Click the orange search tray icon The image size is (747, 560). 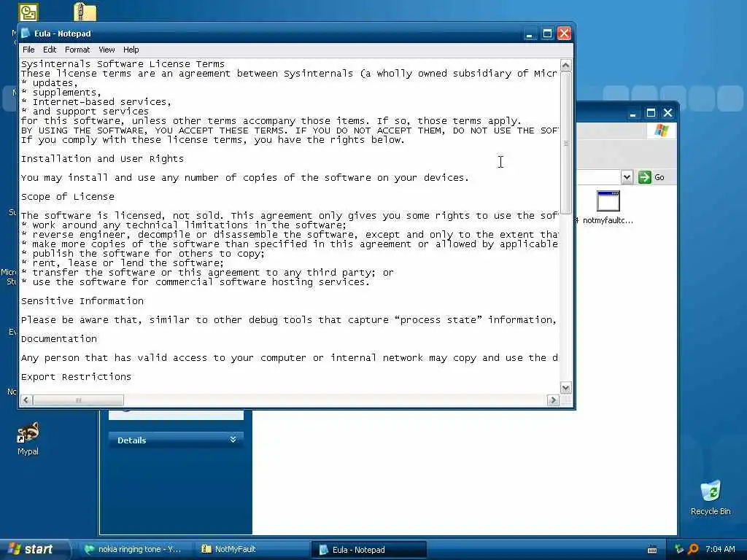click(693, 550)
